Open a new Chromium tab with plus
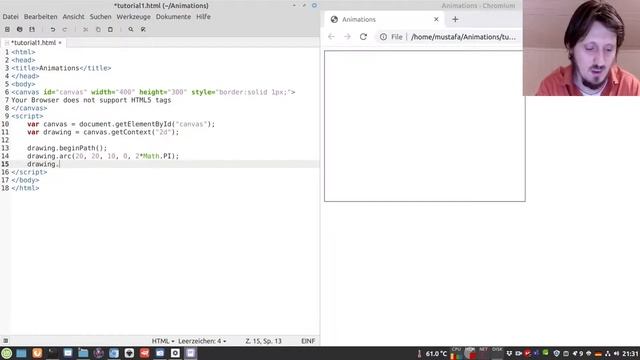The image size is (640, 360). pos(455,19)
